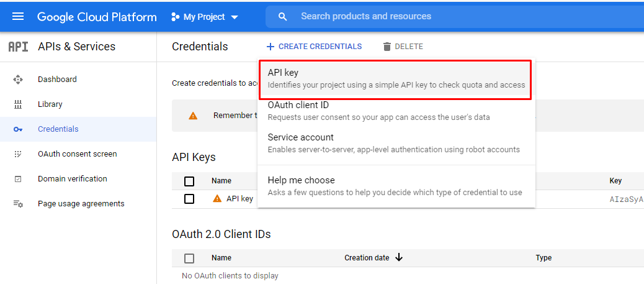Image resolution: width=644 pixels, height=284 pixels.
Task: Open Dashboard in sidebar
Action: [78, 80]
